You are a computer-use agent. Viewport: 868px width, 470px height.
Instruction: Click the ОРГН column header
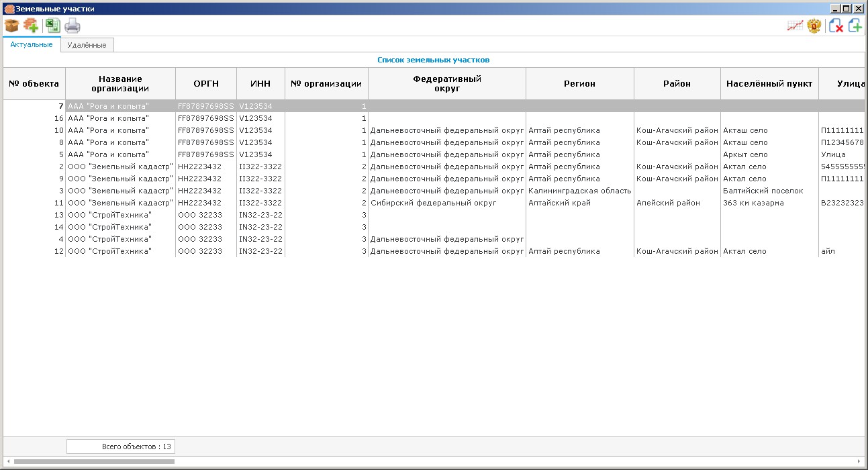click(206, 84)
